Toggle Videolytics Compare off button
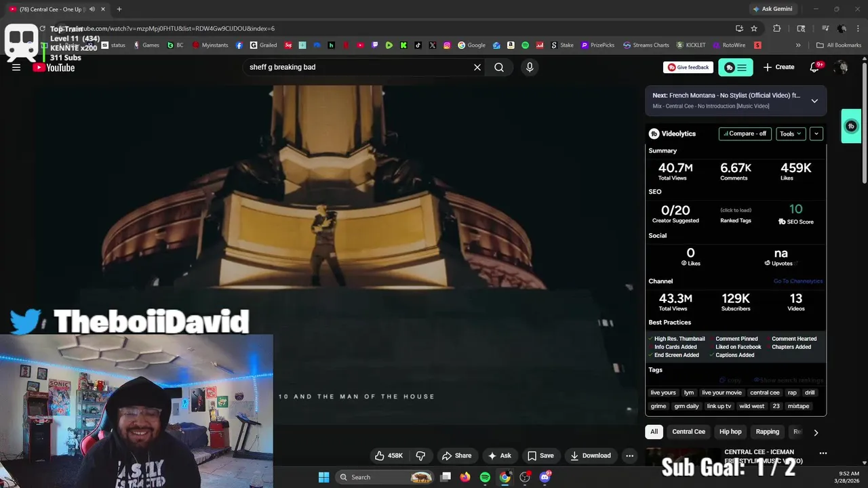868x488 pixels. tap(745, 134)
